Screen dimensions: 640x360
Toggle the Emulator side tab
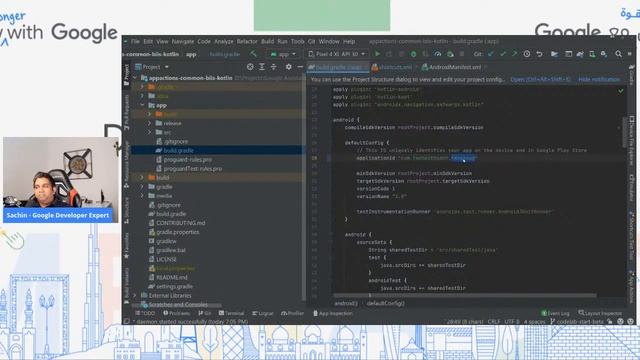point(631,188)
